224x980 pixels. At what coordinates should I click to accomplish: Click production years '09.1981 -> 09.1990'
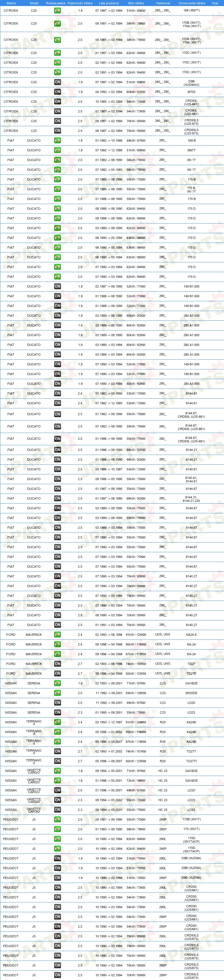(x=109, y=820)
